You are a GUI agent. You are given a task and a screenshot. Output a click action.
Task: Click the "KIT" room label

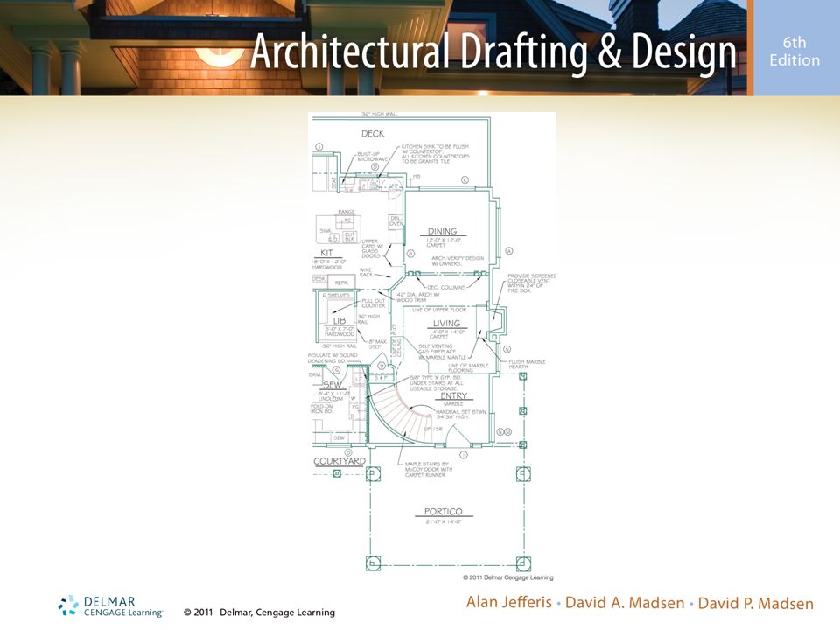[326, 253]
